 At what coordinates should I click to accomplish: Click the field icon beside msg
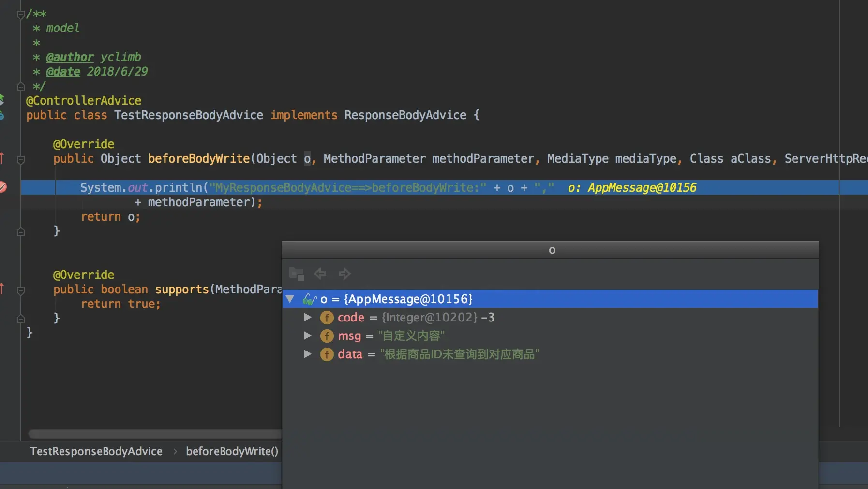pyautogui.click(x=327, y=336)
